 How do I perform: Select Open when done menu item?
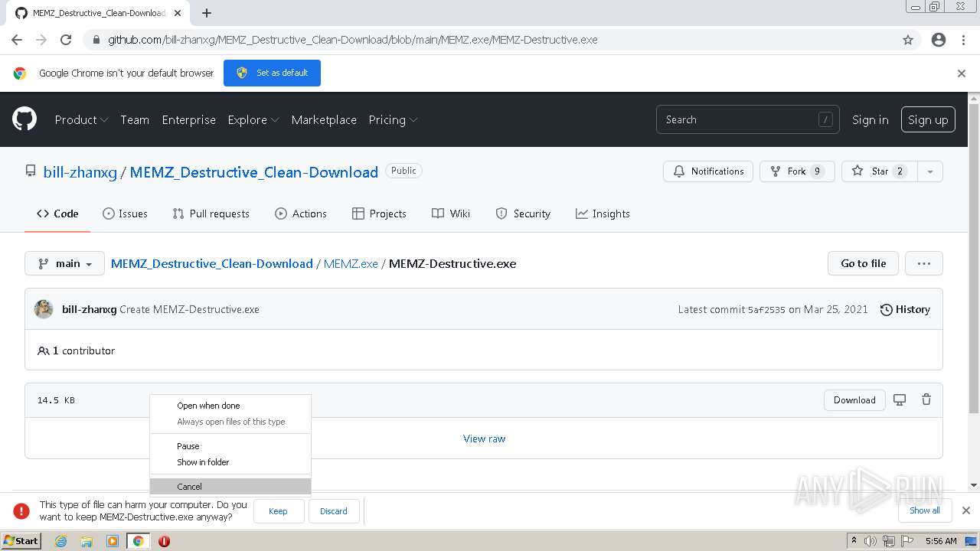[x=230, y=406]
